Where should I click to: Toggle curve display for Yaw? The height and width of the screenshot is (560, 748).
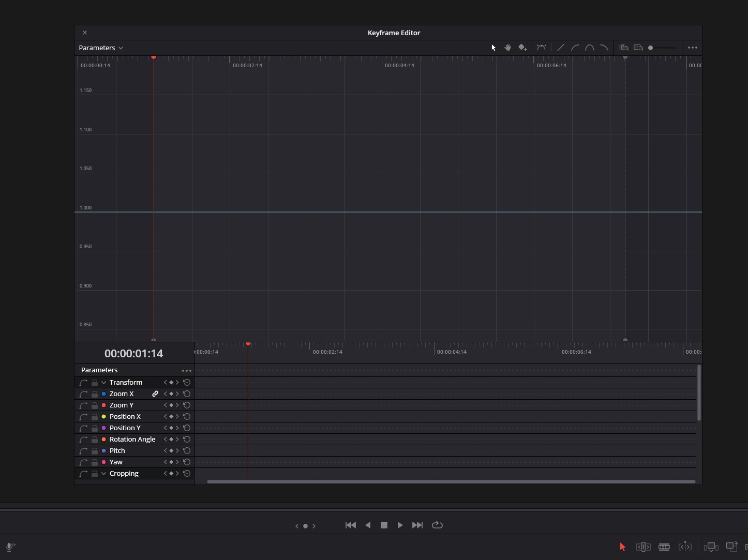(x=83, y=462)
